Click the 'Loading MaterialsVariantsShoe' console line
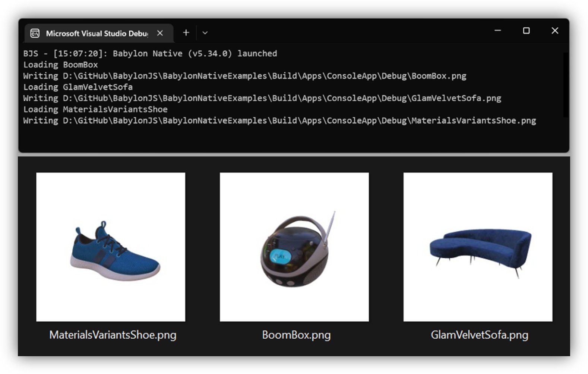Image resolution: width=588 pixels, height=374 pixels. [x=95, y=110]
